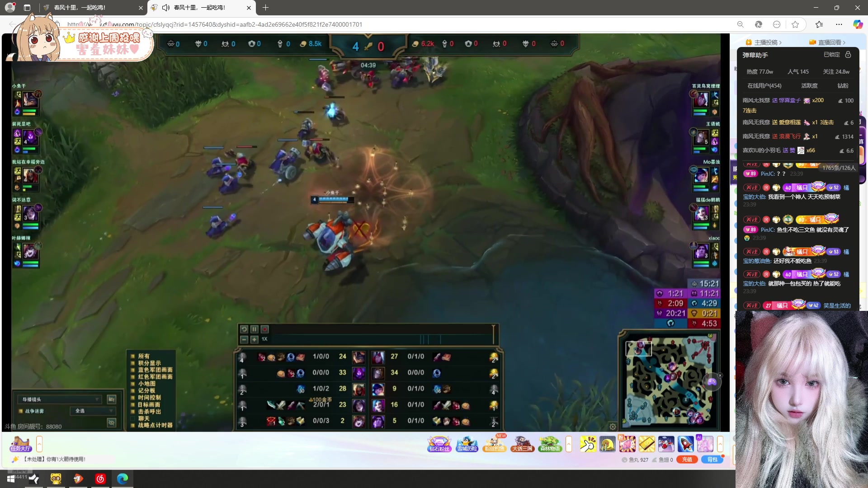
Task: Add page to favorites with star icon
Action: click(x=795, y=24)
